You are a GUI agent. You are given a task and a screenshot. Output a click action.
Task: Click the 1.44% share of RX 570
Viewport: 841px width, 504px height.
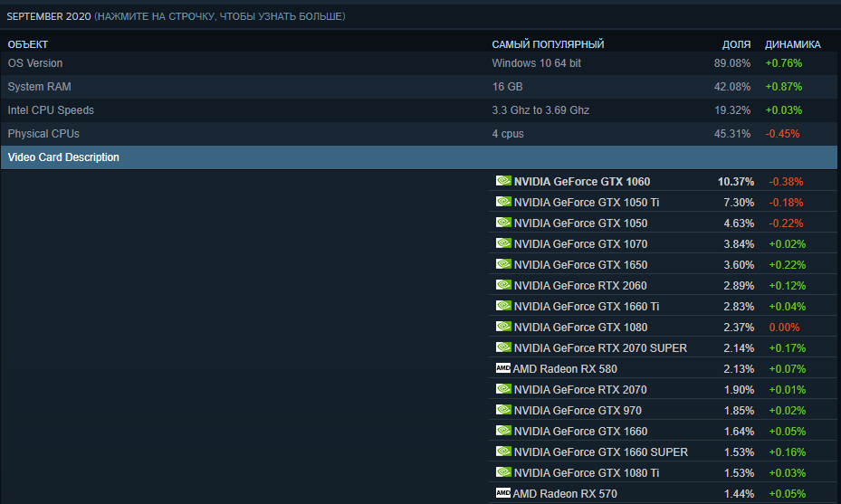click(x=739, y=494)
